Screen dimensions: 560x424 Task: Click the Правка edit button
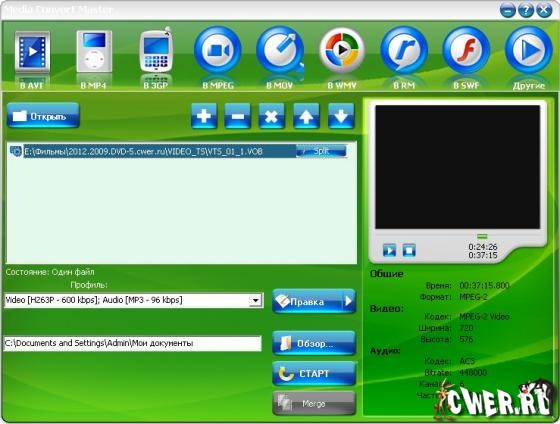click(307, 302)
